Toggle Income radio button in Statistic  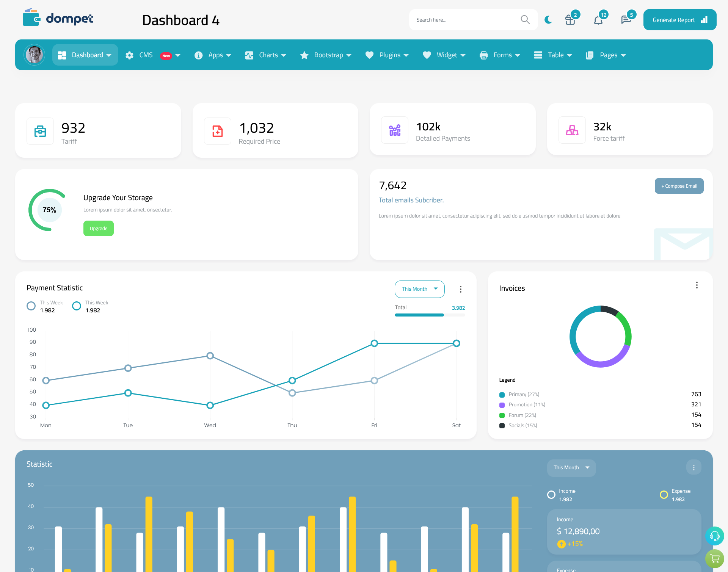[551, 492]
